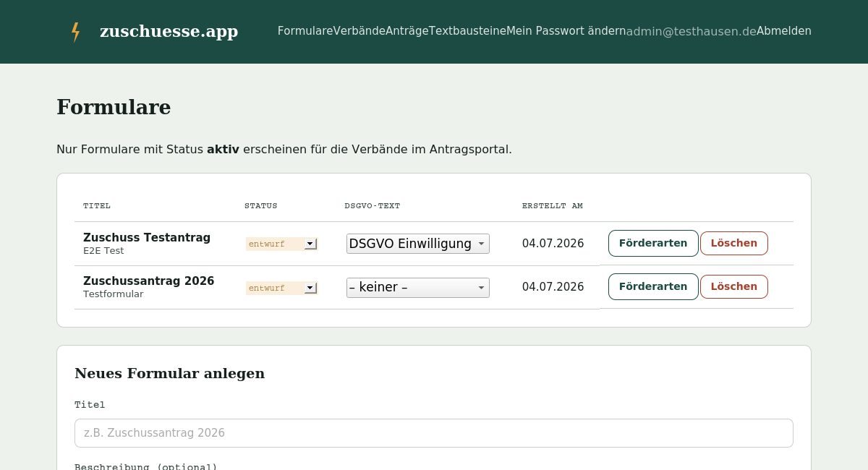The image size is (868, 470).
Task: Click the ERSTELLT AM column header
Action: click(x=553, y=206)
